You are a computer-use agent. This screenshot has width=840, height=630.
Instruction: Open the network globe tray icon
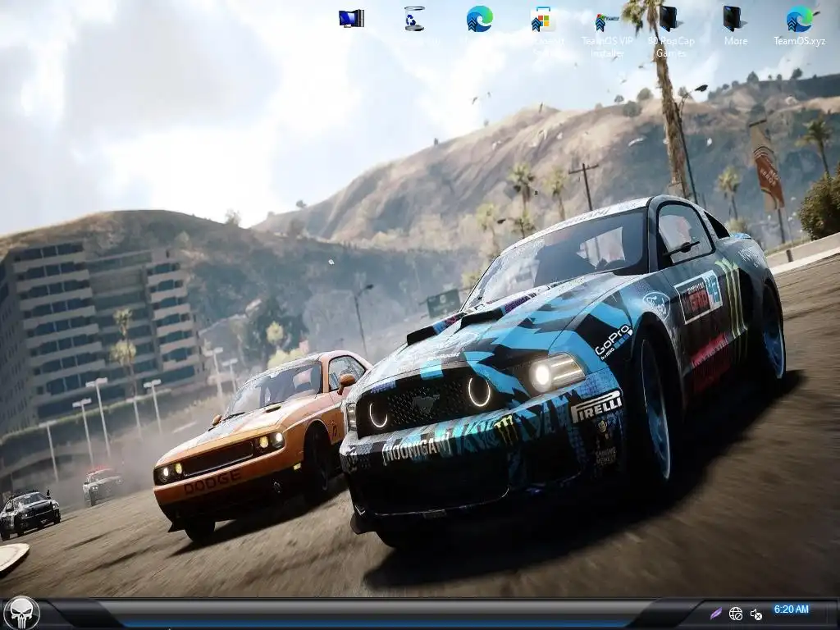click(736, 614)
